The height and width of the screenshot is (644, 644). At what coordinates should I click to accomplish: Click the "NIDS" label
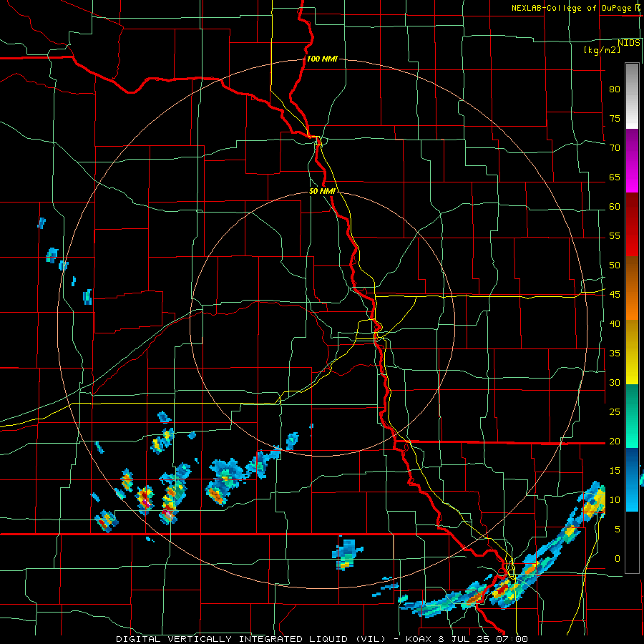tap(629, 43)
